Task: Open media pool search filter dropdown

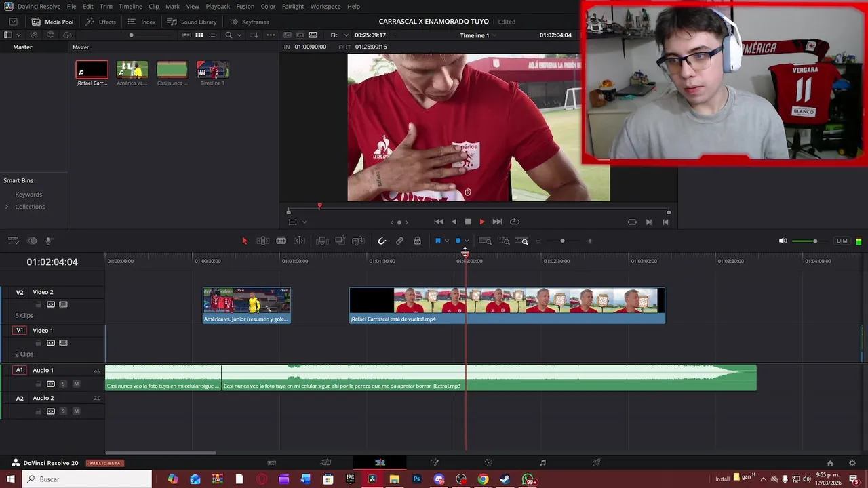Action: (x=239, y=35)
